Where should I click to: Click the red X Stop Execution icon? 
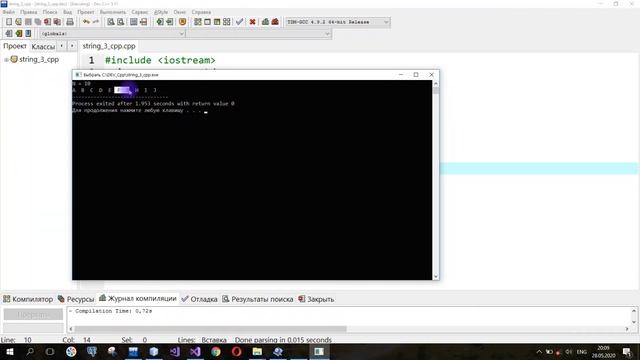[x=253, y=22]
